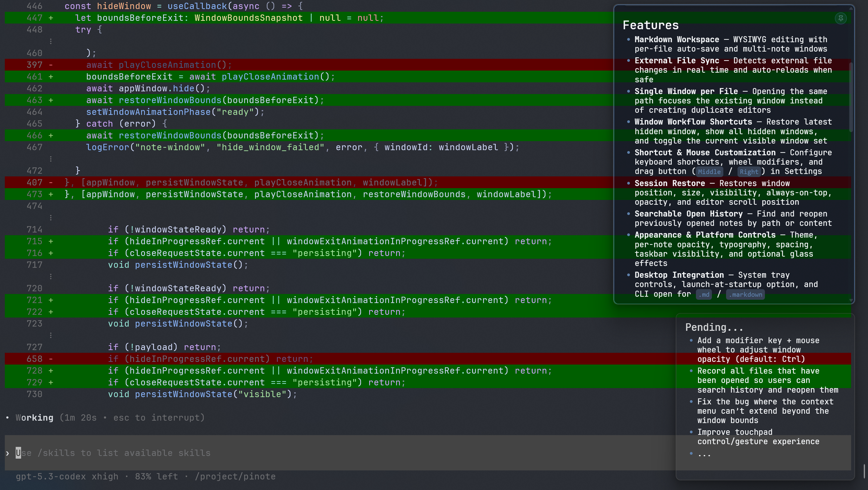Click the removed line 397 'await playCloseAnimation();'

(159, 65)
